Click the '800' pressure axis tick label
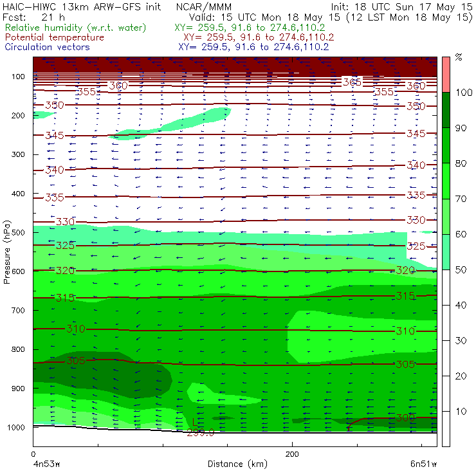Viewport: 476px width, 476px height. point(18,349)
